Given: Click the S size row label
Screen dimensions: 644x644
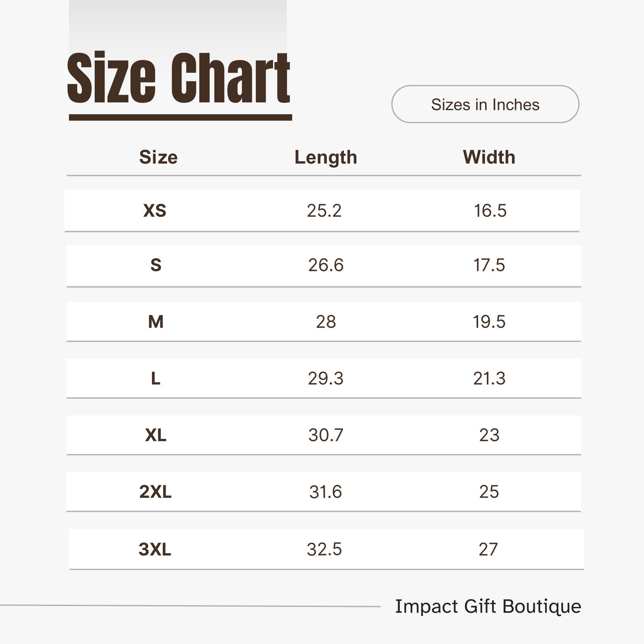Looking at the screenshot, I should pos(156,265).
